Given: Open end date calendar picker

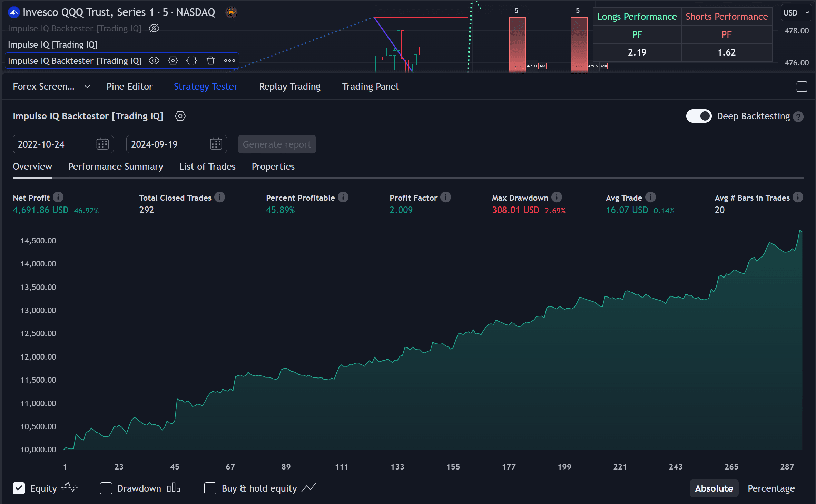Looking at the screenshot, I should point(216,144).
